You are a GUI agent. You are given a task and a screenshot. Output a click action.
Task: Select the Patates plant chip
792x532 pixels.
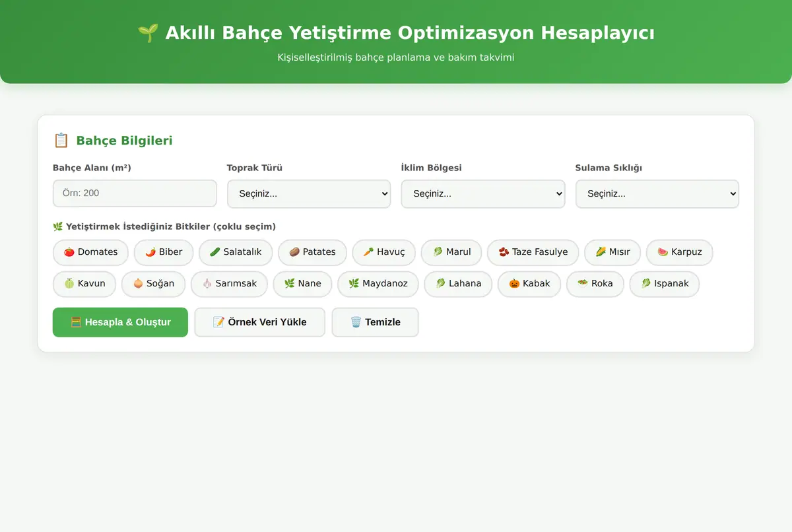pos(312,252)
